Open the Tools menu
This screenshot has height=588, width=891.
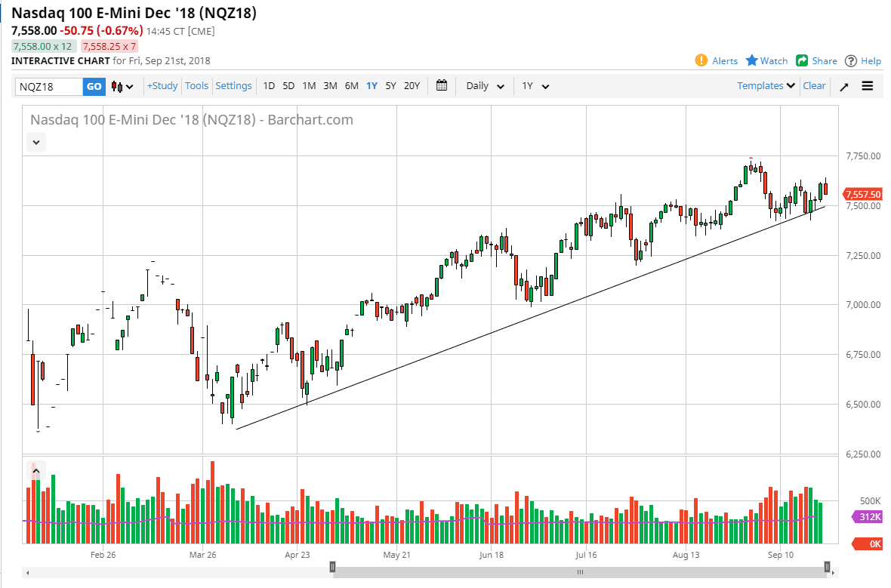point(196,86)
